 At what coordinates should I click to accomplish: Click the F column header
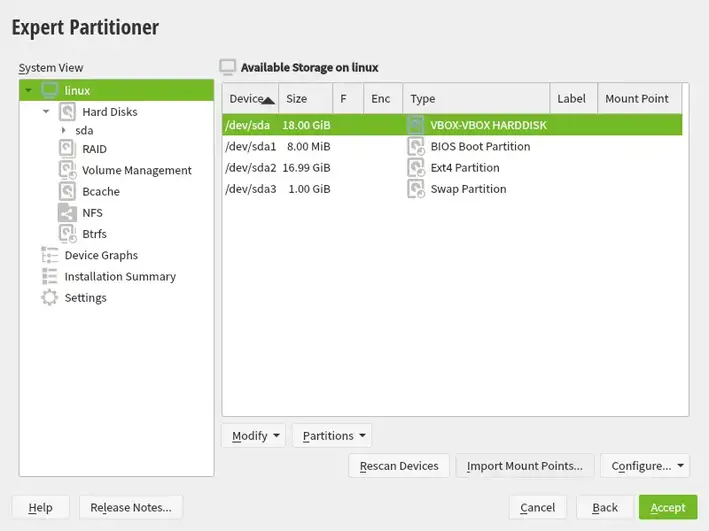click(x=348, y=99)
